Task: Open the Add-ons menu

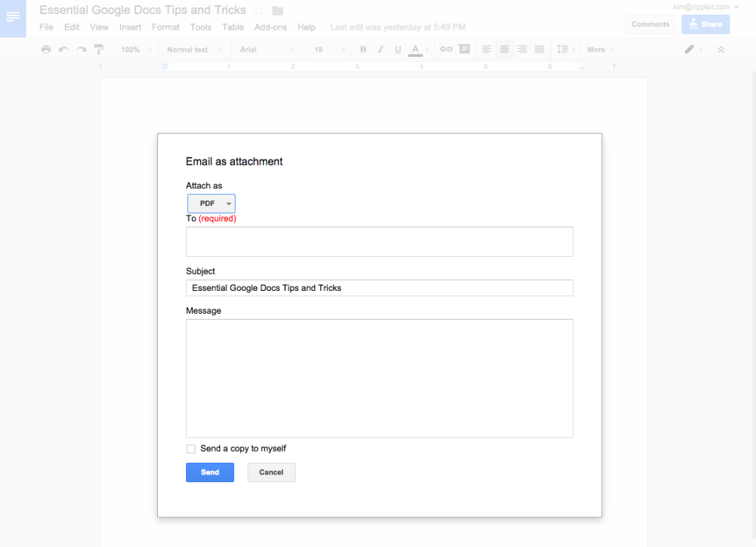Action: tap(270, 27)
